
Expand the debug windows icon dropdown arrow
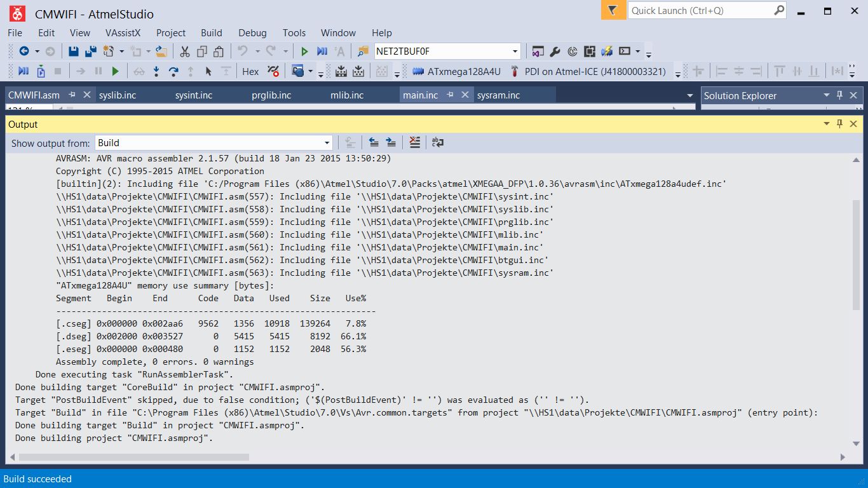[311, 71]
